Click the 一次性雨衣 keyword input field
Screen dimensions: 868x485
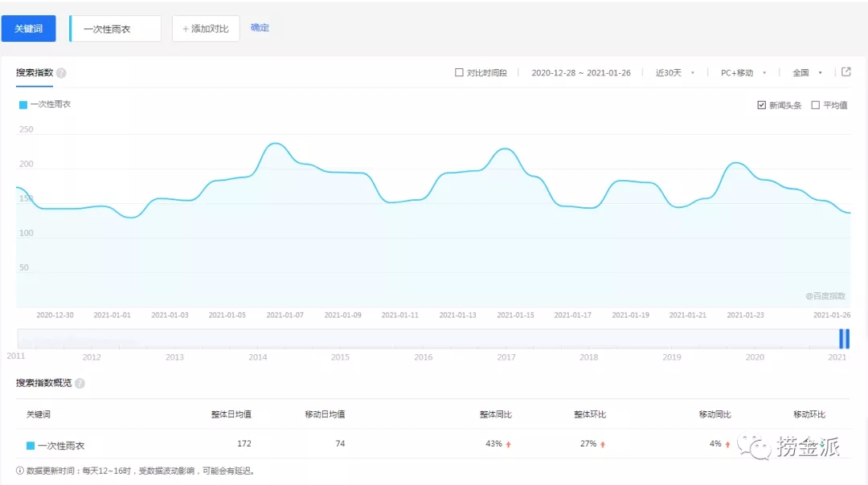pyautogui.click(x=116, y=29)
